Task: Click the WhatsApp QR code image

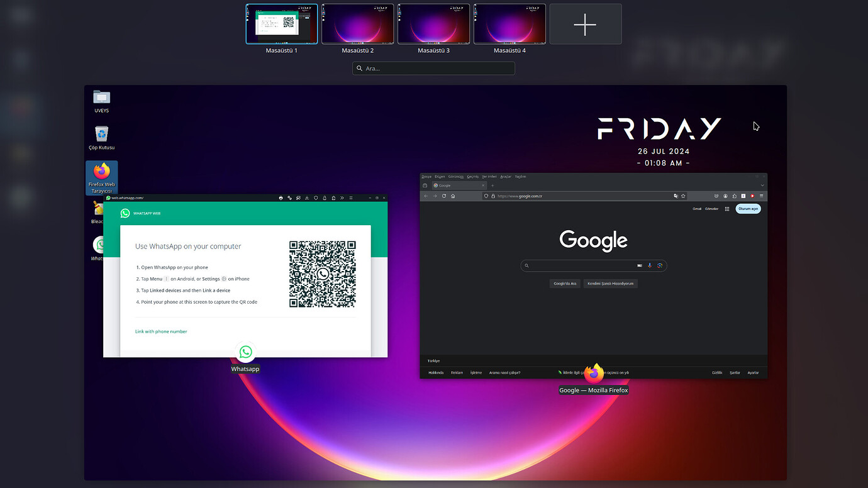Action: [x=323, y=274]
